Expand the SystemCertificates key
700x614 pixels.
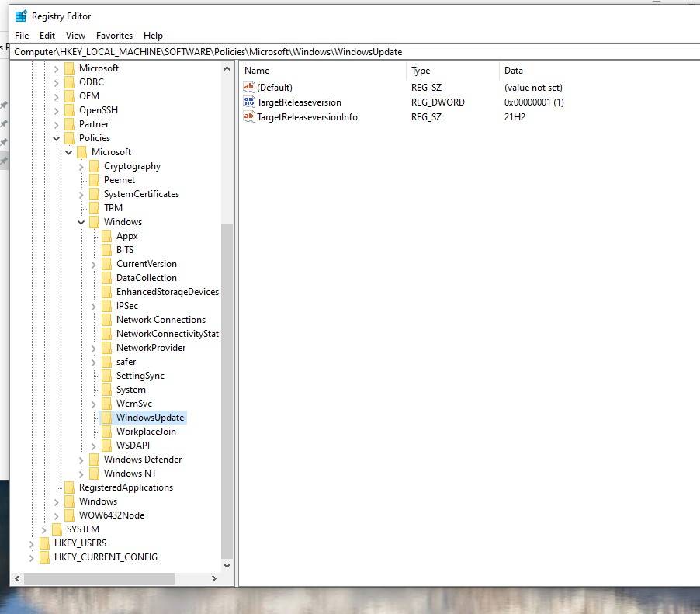(81, 195)
